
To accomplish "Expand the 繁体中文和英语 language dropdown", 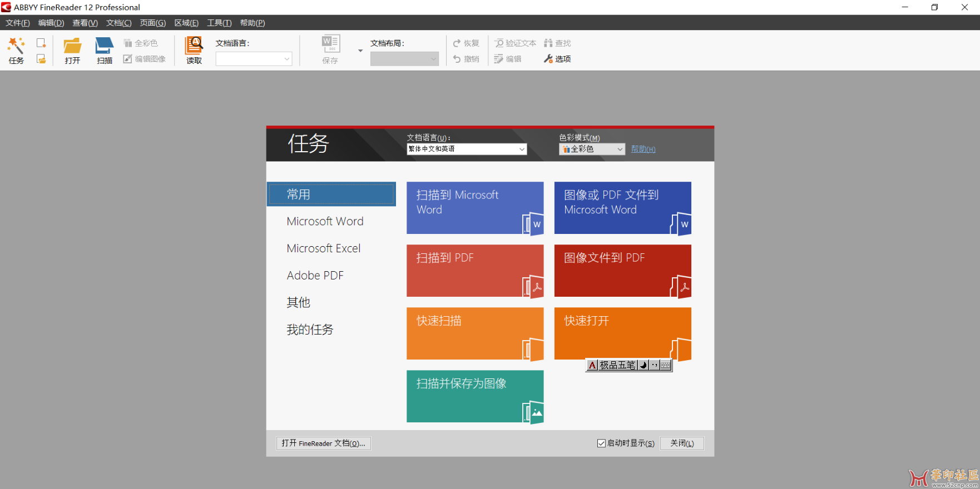I will tap(522, 149).
